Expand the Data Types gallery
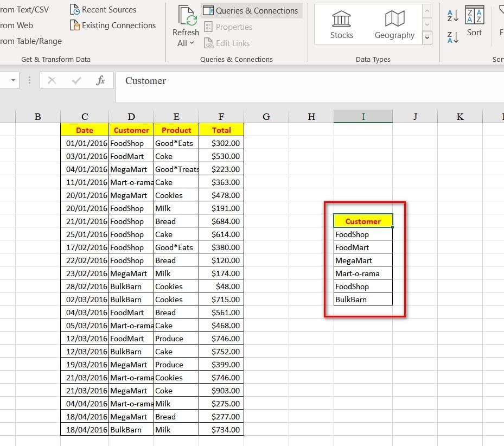The width and height of the screenshot is (504, 446). point(427,37)
